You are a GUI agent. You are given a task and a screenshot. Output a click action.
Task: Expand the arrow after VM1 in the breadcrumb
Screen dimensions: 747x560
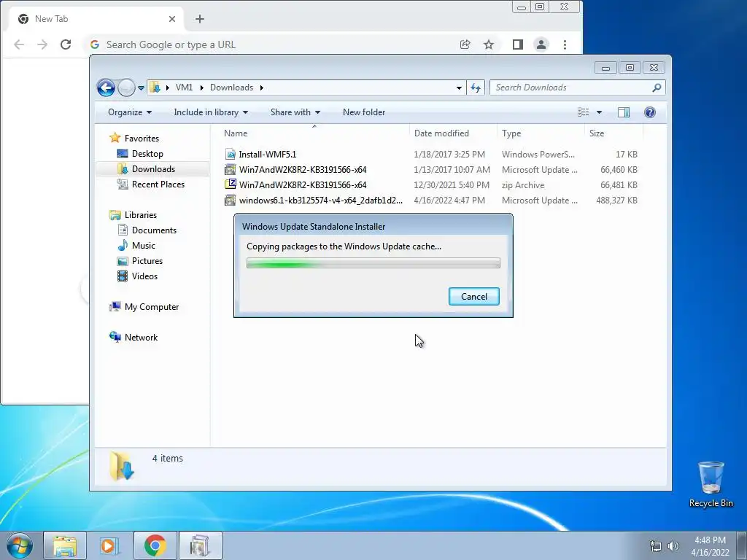click(x=201, y=87)
